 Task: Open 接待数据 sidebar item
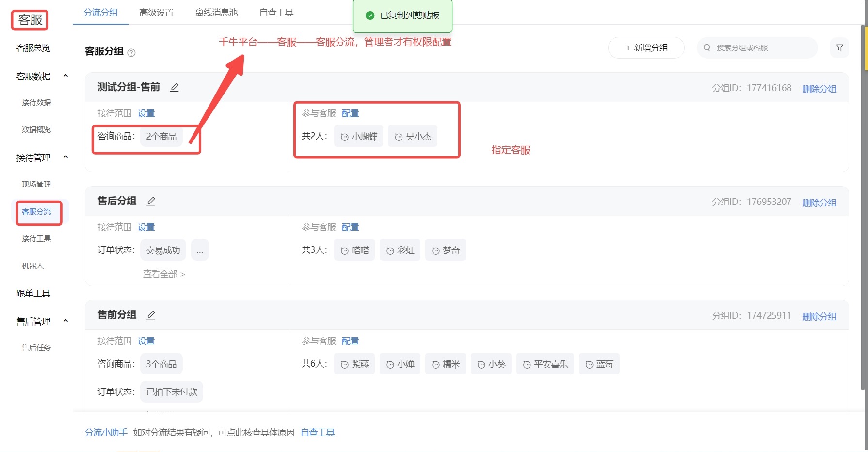tap(36, 103)
